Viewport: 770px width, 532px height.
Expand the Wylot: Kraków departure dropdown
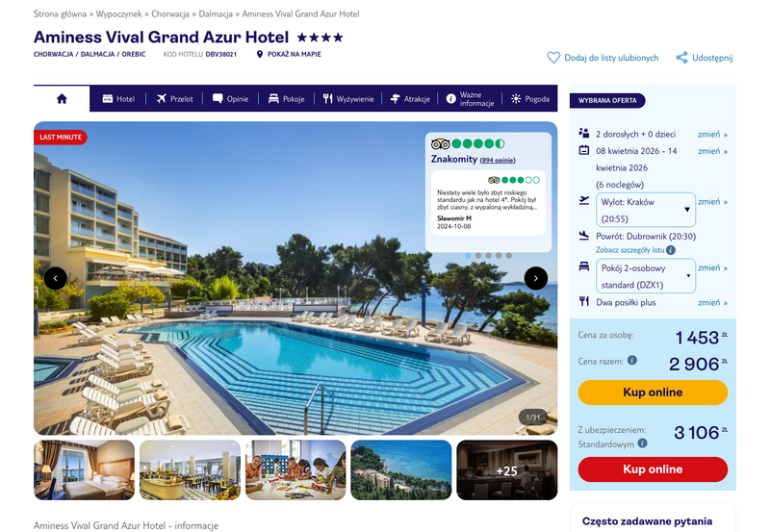pyautogui.click(x=645, y=210)
